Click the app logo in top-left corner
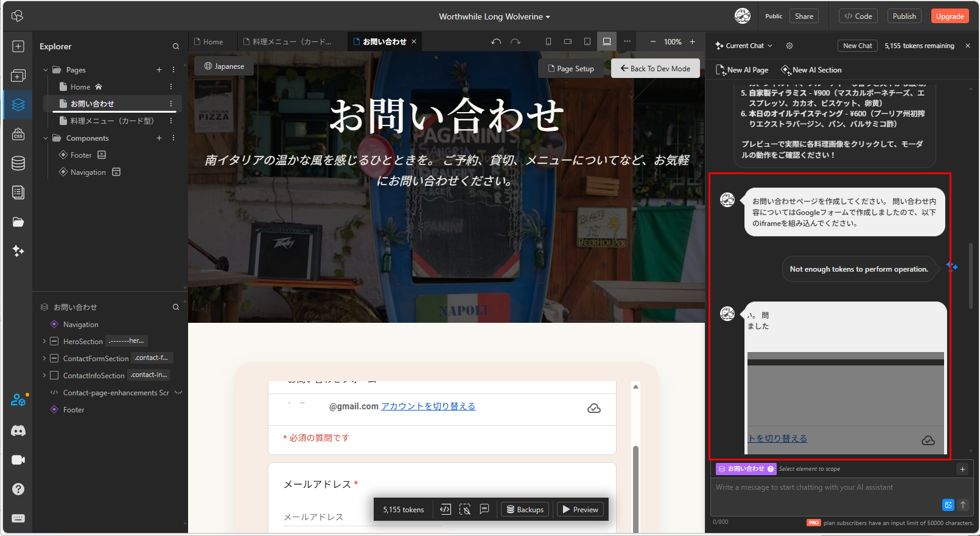This screenshot has width=980, height=536. click(x=18, y=16)
